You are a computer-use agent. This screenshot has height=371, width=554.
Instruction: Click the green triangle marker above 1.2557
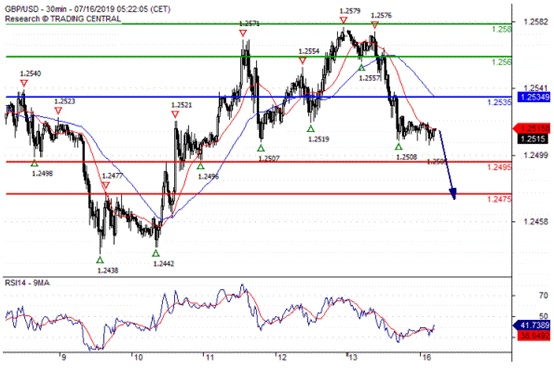pyautogui.click(x=361, y=67)
